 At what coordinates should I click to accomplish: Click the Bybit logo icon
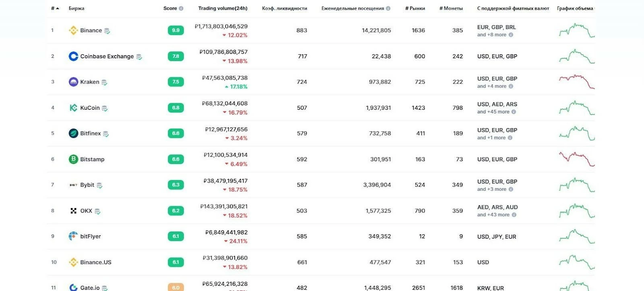(73, 185)
